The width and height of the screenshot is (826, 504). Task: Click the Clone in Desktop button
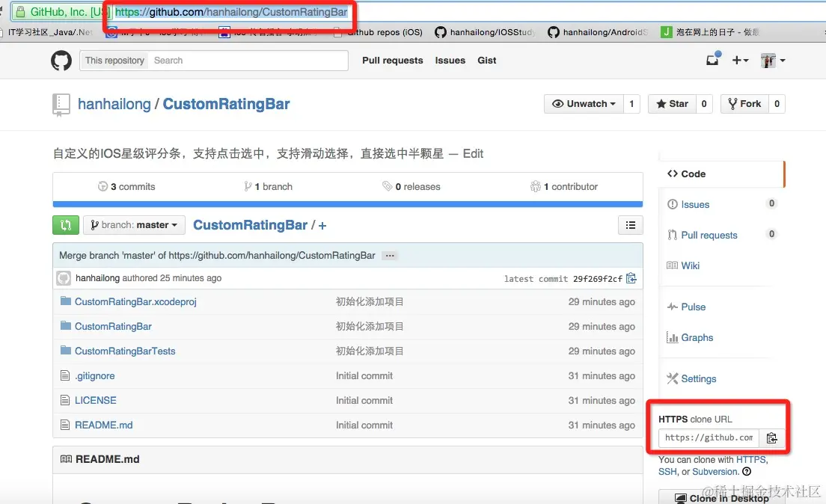coord(722,497)
